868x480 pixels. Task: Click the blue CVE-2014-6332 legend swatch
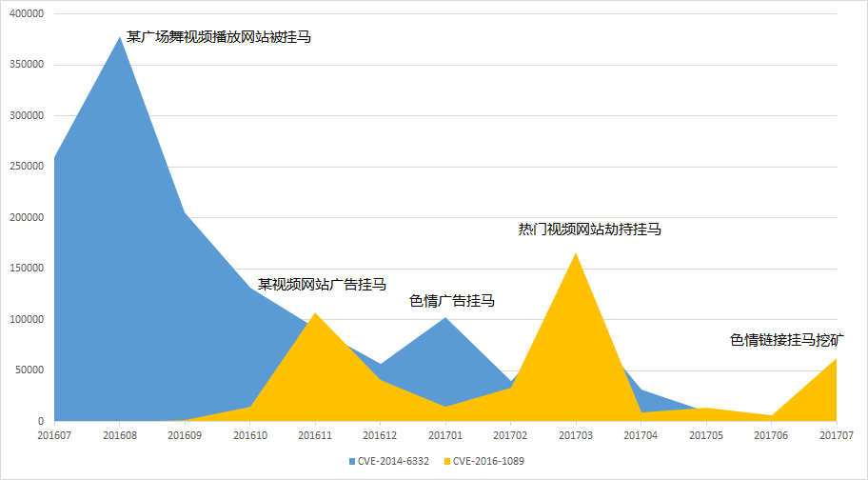click(x=352, y=461)
